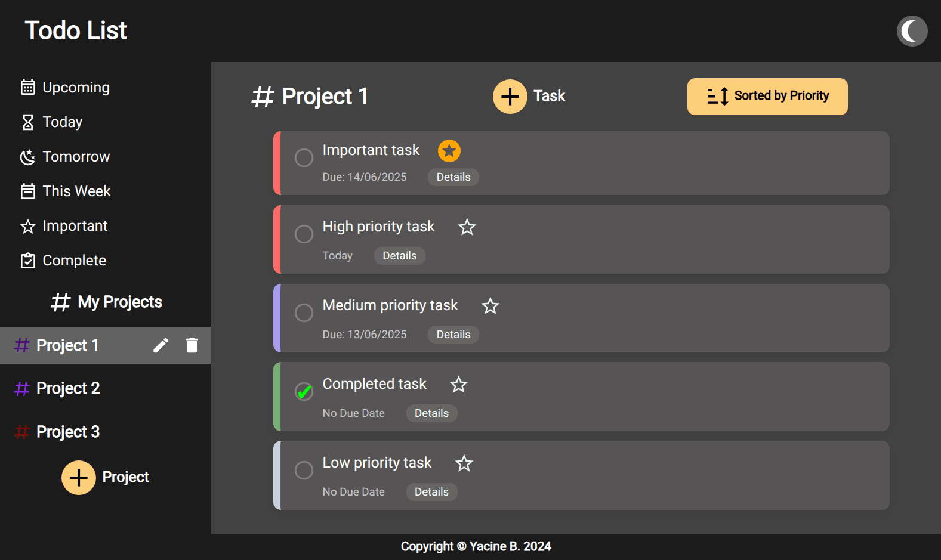Click the hash icon beside Project 2
This screenshot has width=941, height=560.
click(x=22, y=389)
